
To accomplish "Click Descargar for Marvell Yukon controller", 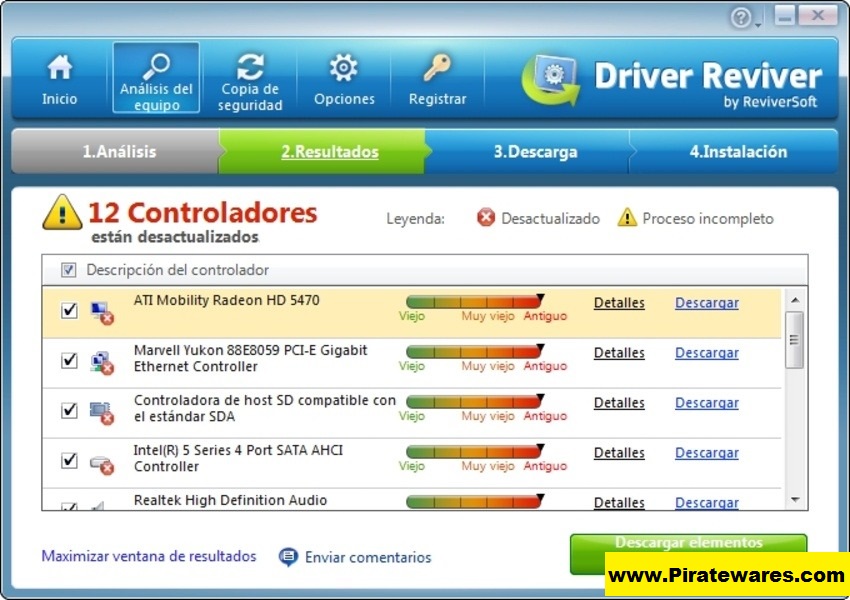I will (x=706, y=353).
